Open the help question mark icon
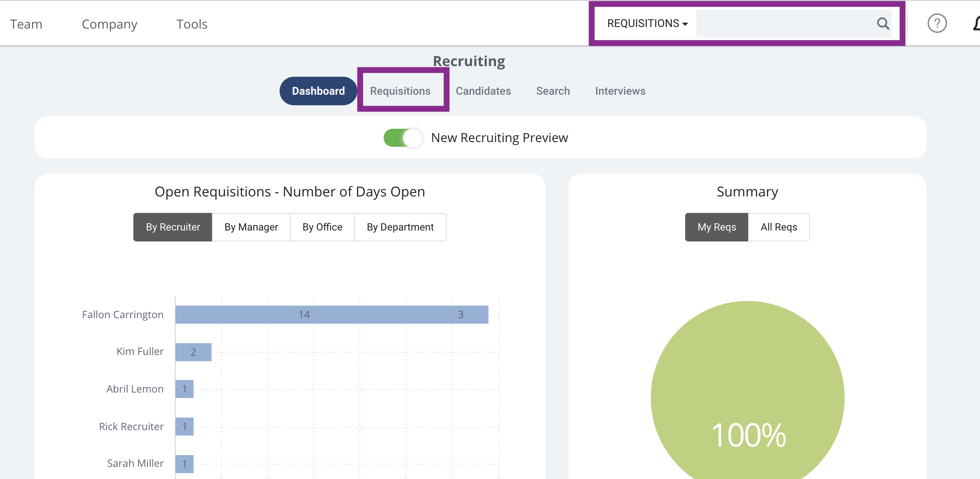The image size is (980, 479). click(x=937, y=23)
